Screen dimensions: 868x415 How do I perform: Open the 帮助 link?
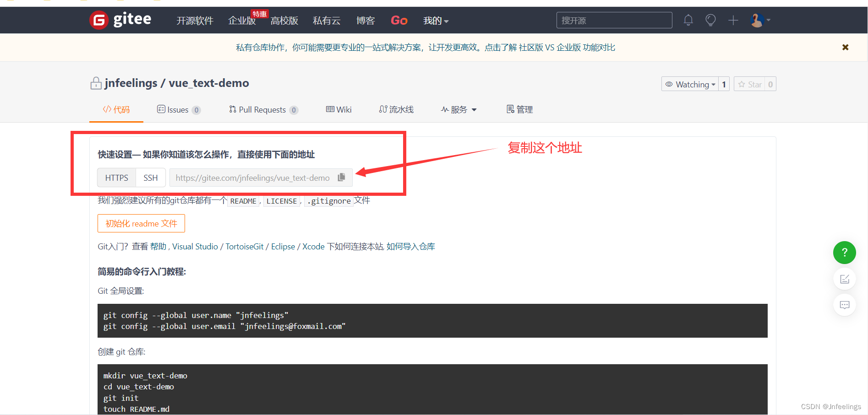click(x=158, y=247)
